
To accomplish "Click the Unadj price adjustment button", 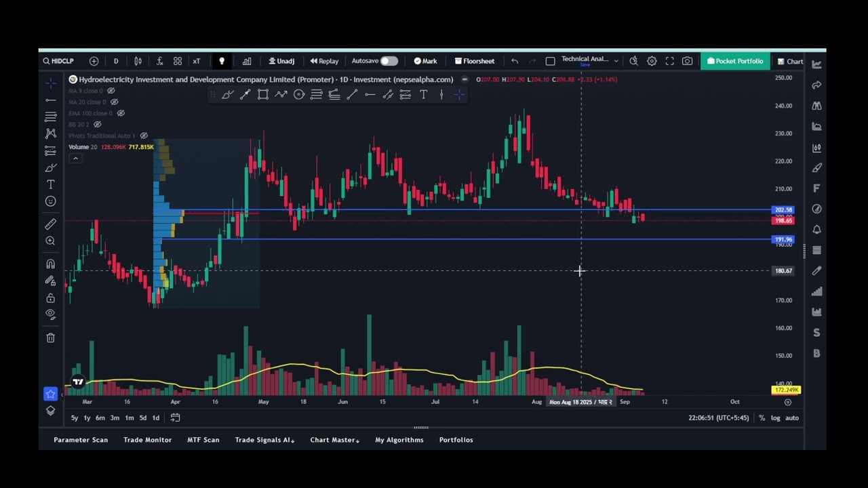I will (281, 61).
